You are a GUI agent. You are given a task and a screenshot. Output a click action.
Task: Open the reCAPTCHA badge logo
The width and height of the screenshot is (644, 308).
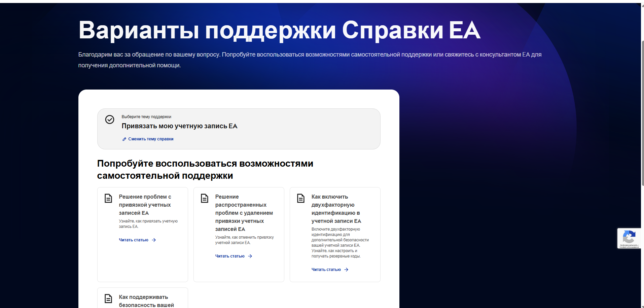click(x=629, y=237)
